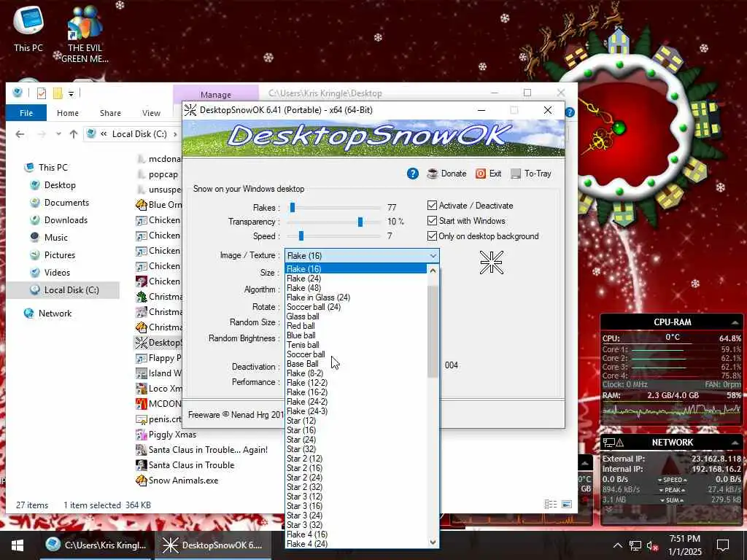Viewport: 747px width, 560px height.
Task: Open the File tab in Explorer
Action: 26,113
